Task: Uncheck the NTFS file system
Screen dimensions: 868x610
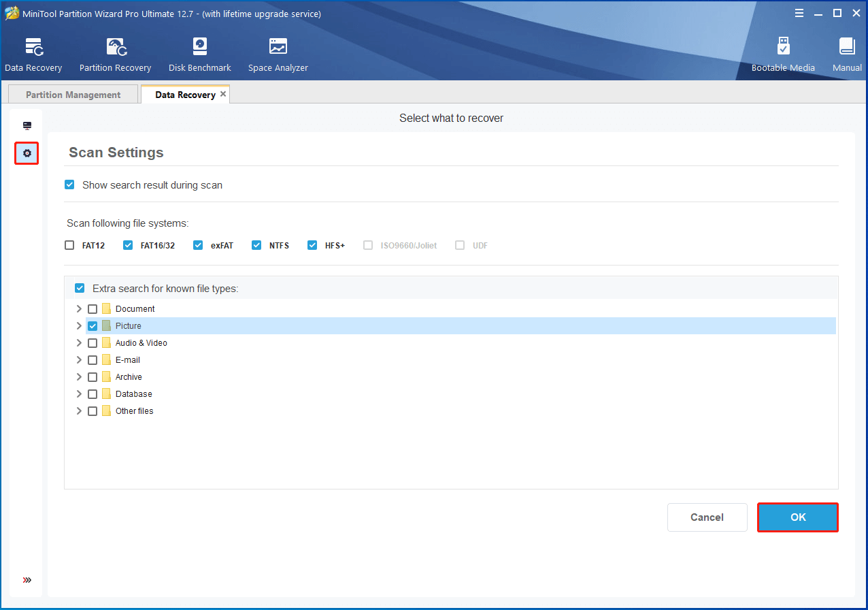Action: pos(256,245)
